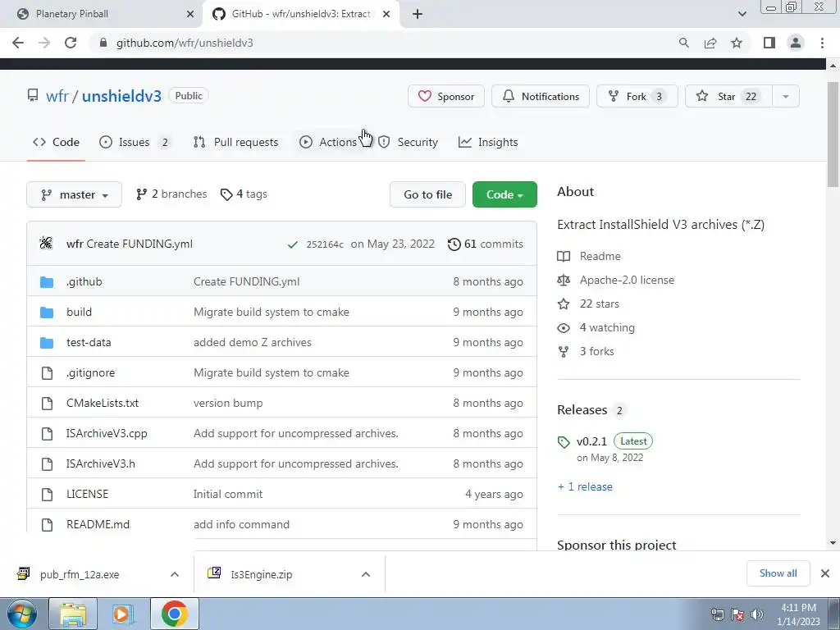Open the Apache-2.0 license link
This screenshot has height=630, width=840.
coord(616,281)
